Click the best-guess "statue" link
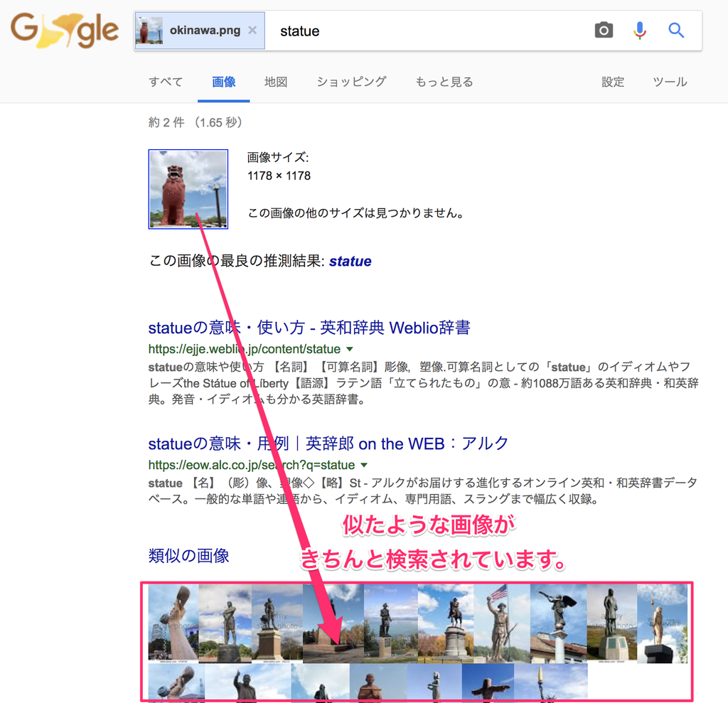The image size is (728, 703). tap(350, 262)
